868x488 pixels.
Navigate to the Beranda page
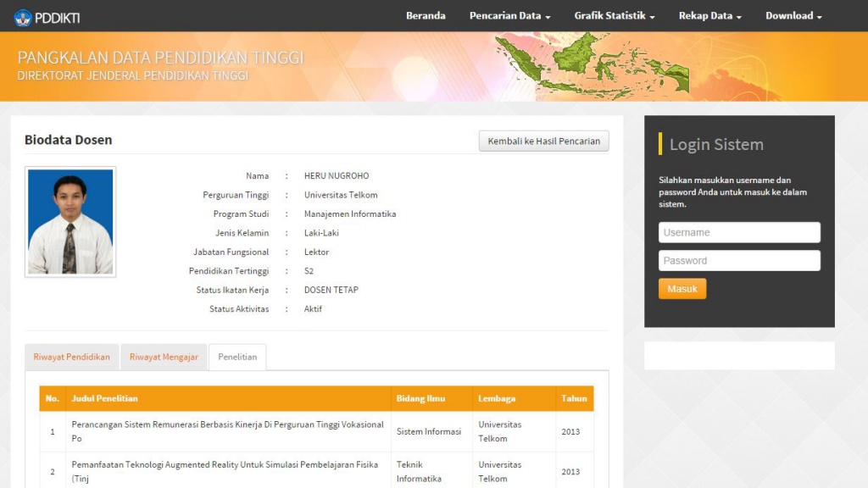coord(426,15)
